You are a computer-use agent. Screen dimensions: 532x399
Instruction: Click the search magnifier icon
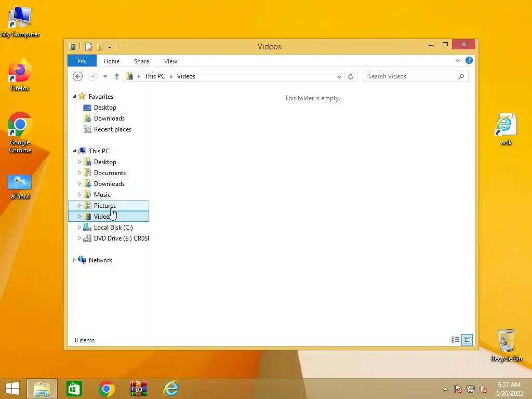click(x=461, y=76)
